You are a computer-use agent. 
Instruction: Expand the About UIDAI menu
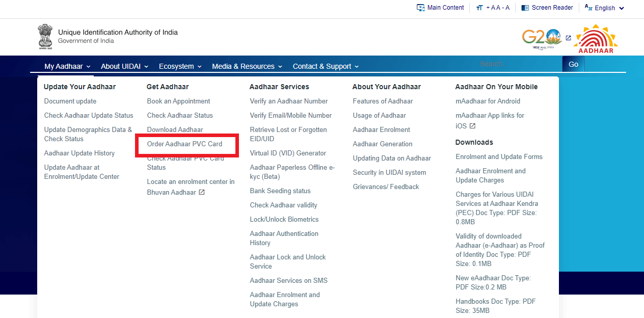click(x=124, y=66)
